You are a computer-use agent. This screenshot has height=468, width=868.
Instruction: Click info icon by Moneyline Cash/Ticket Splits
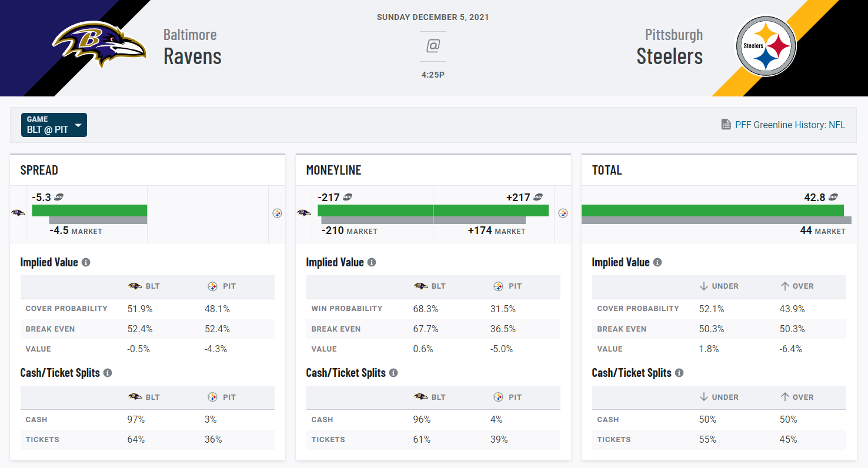coord(393,373)
